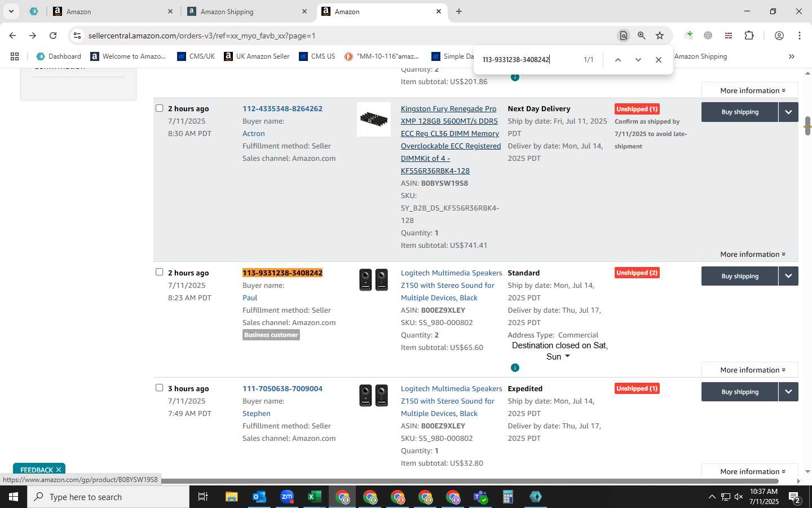Select checkbox for order 113-9331238-3408242

pyautogui.click(x=160, y=272)
